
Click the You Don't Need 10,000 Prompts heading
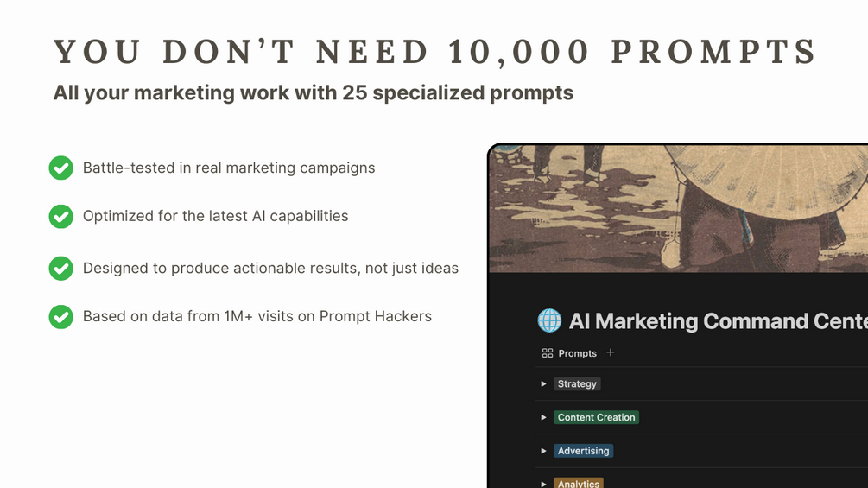click(435, 52)
